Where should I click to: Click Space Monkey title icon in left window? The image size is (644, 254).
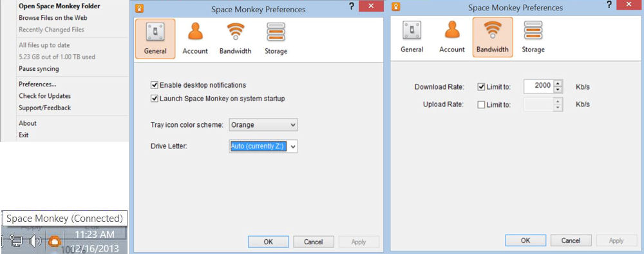(x=139, y=8)
